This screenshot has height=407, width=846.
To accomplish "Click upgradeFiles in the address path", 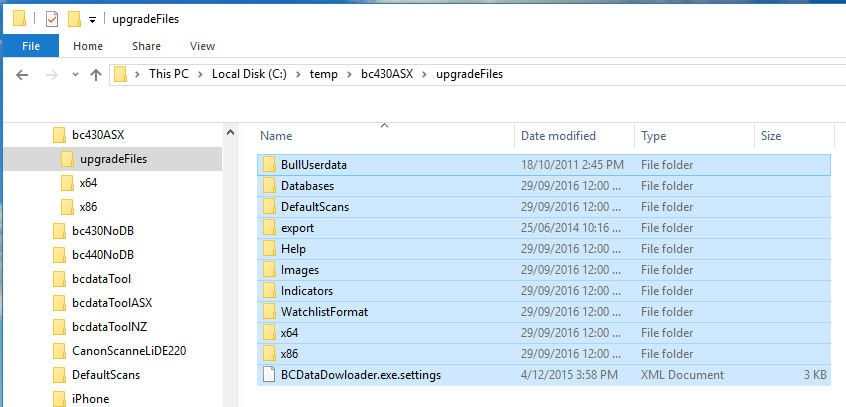I will [469, 74].
